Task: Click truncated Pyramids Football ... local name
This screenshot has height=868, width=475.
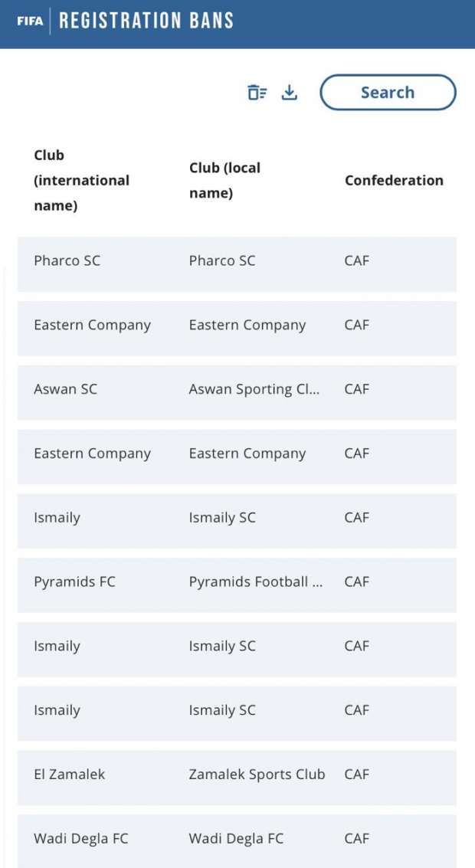Action: pos(256,581)
